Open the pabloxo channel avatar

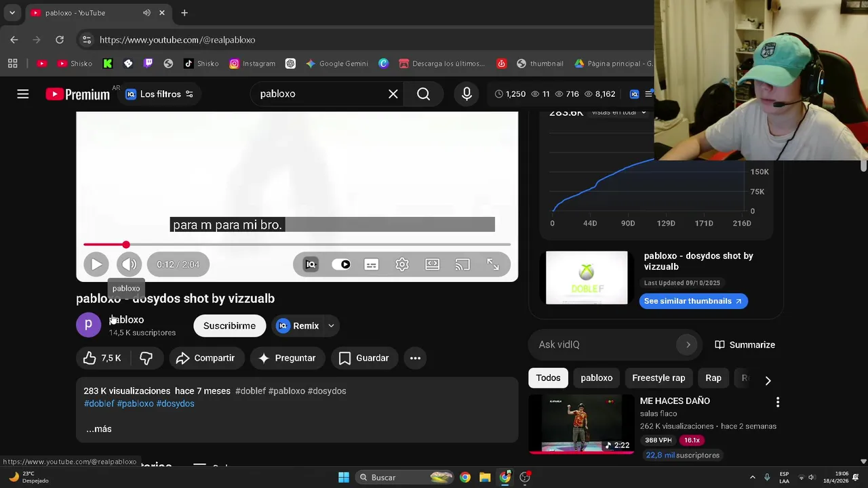pos(88,325)
